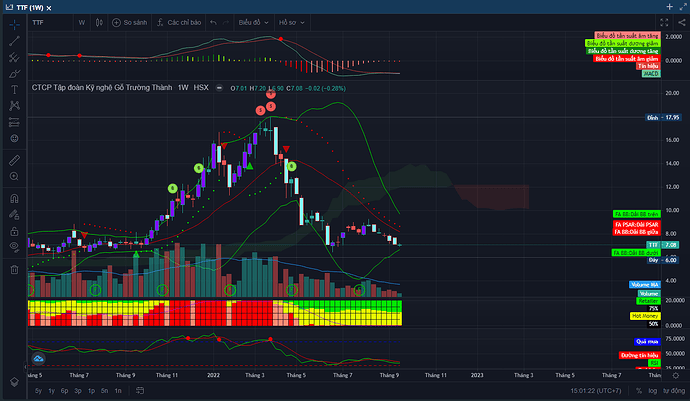The width and height of the screenshot is (690, 401).
Task: Undo the last chart action
Action: coord(213,22)
